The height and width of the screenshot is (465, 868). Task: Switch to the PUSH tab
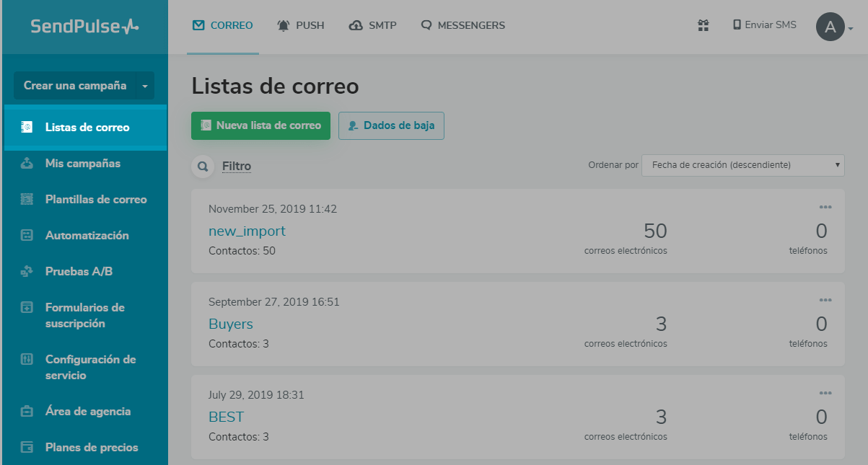tap(301, 26)
